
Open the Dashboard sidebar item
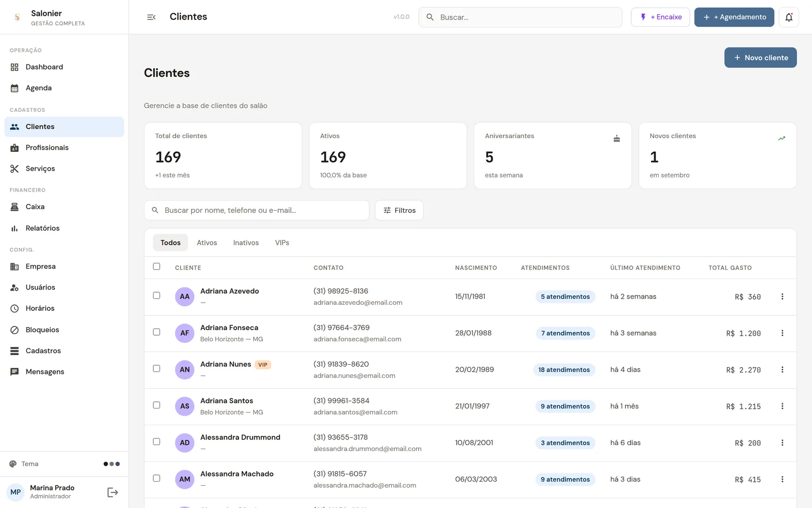[x=64, y=67]
